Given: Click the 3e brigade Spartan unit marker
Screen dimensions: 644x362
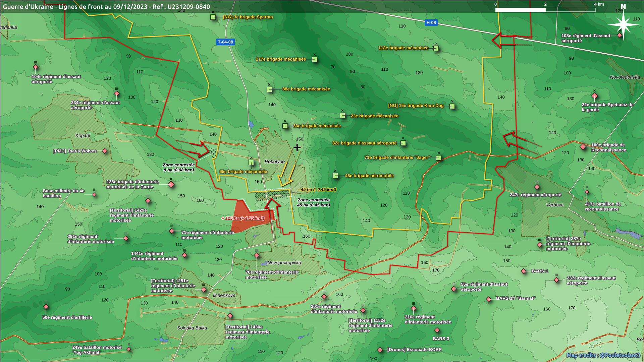Looking at the screenshot, I should (213, 17).
